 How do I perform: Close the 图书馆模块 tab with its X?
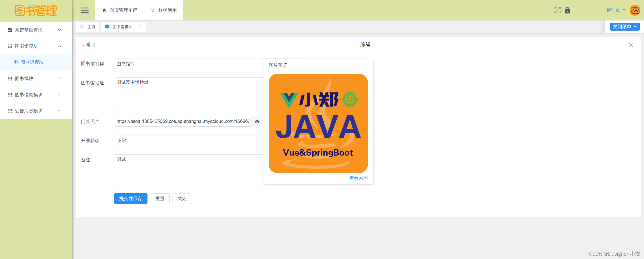[140, 26]
